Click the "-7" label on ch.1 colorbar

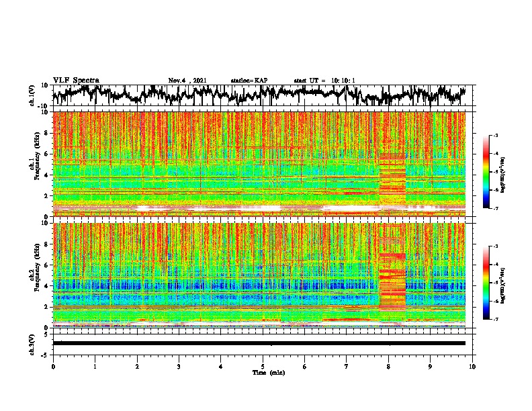(x=495, y=208)
